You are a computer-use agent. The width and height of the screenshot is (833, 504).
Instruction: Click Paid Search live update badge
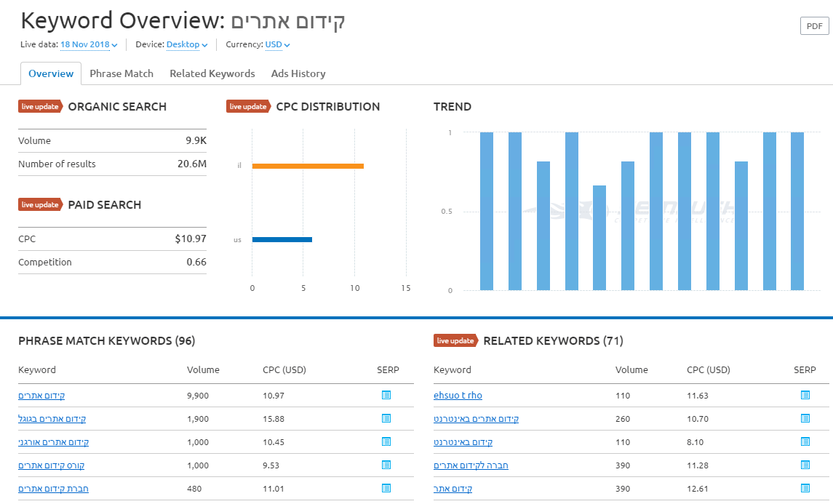40,205
